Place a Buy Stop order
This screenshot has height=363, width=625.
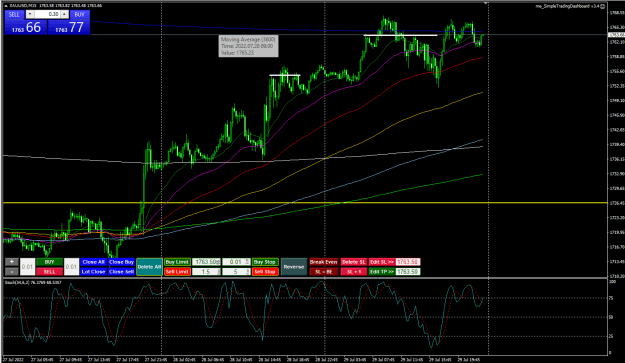tap(265, 262)
